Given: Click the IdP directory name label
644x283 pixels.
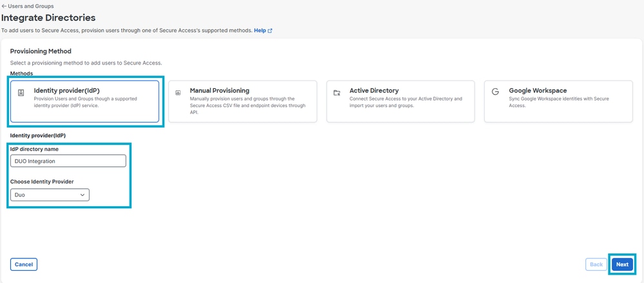Looking at the screenshot, I should (x=34, y=149).
